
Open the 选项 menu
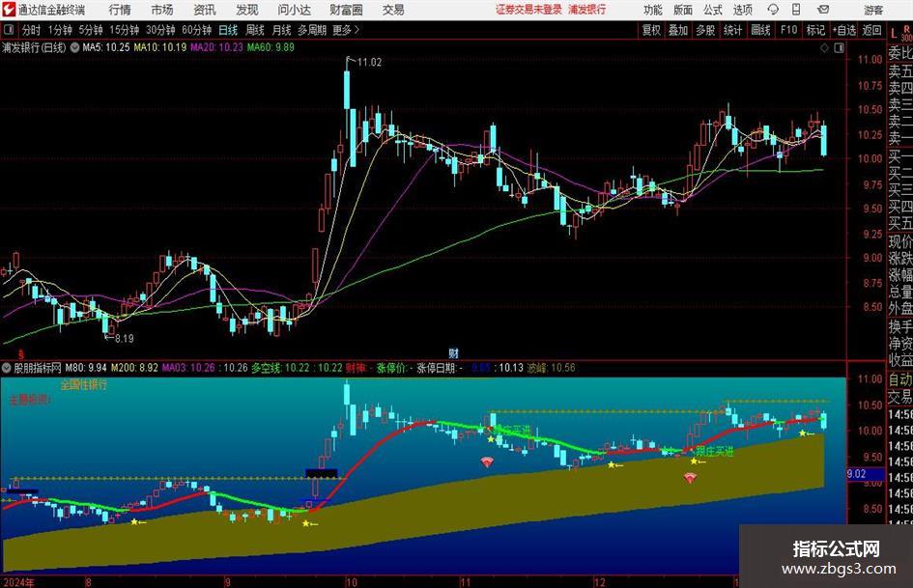[x=743, y=10]
